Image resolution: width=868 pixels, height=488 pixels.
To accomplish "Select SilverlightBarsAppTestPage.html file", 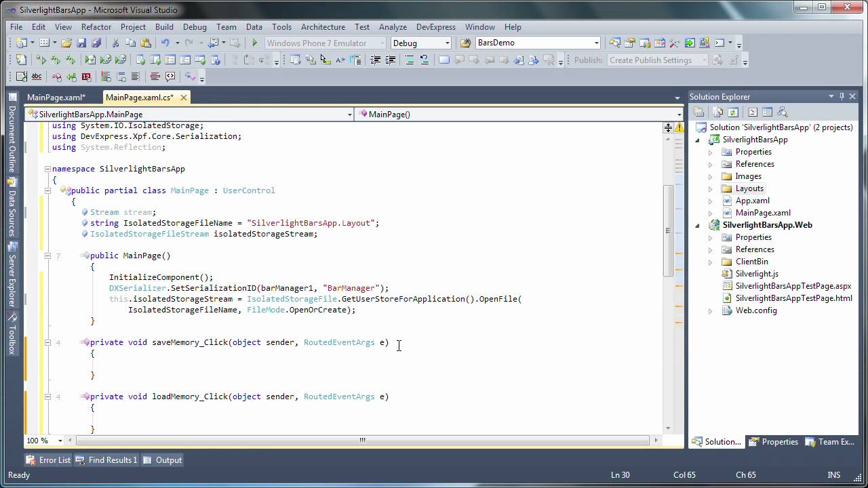I will click(793, 298).
